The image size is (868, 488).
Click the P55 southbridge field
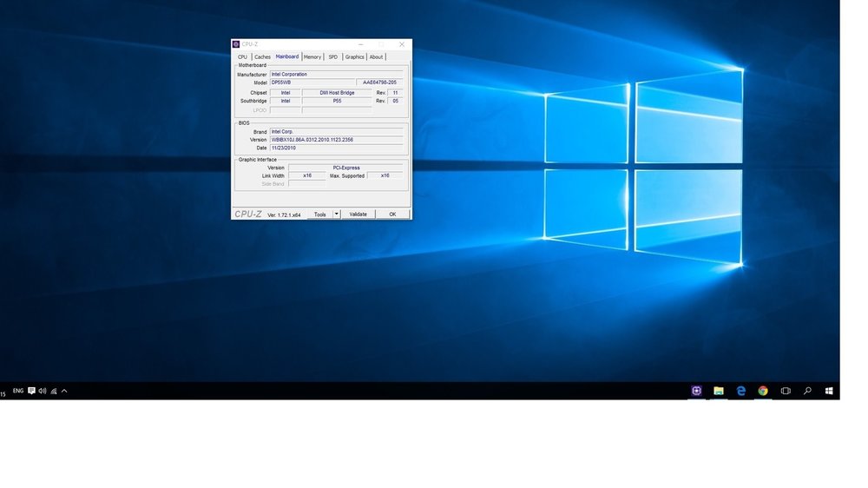point(337,102)
